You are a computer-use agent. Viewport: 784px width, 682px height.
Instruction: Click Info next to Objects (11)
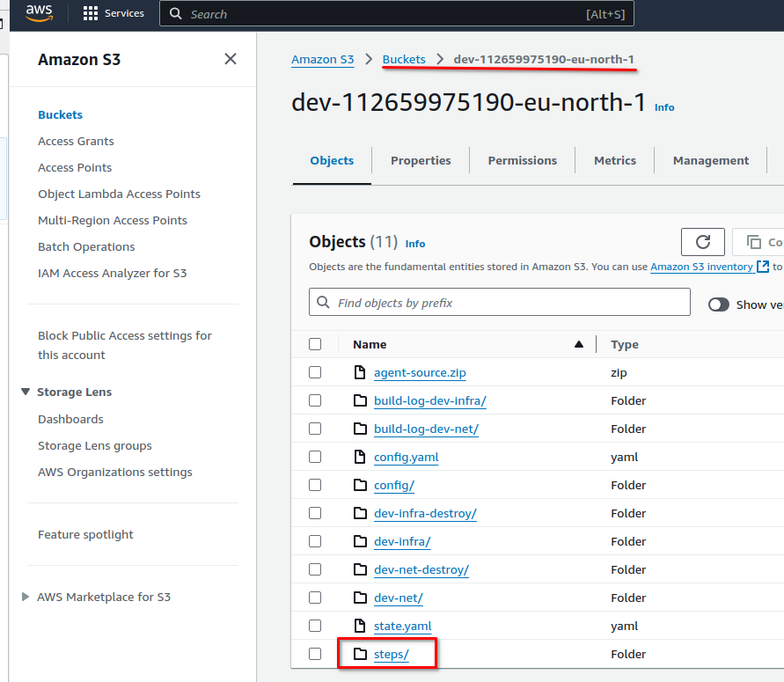point(415,244)
